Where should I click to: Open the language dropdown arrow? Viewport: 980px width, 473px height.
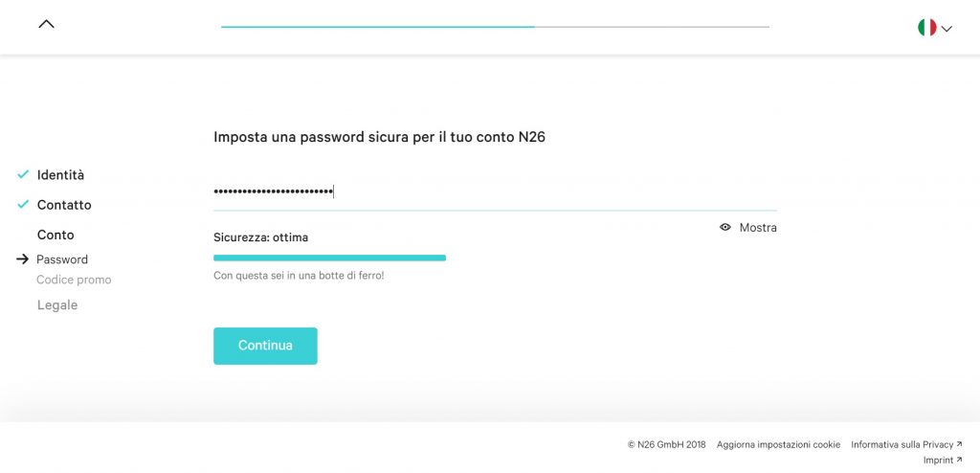tap(947, 29)
